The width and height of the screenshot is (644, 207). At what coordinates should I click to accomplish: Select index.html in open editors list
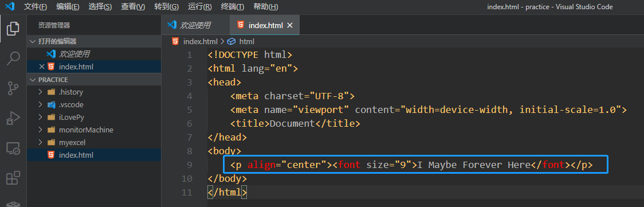[x=94, y=67]
